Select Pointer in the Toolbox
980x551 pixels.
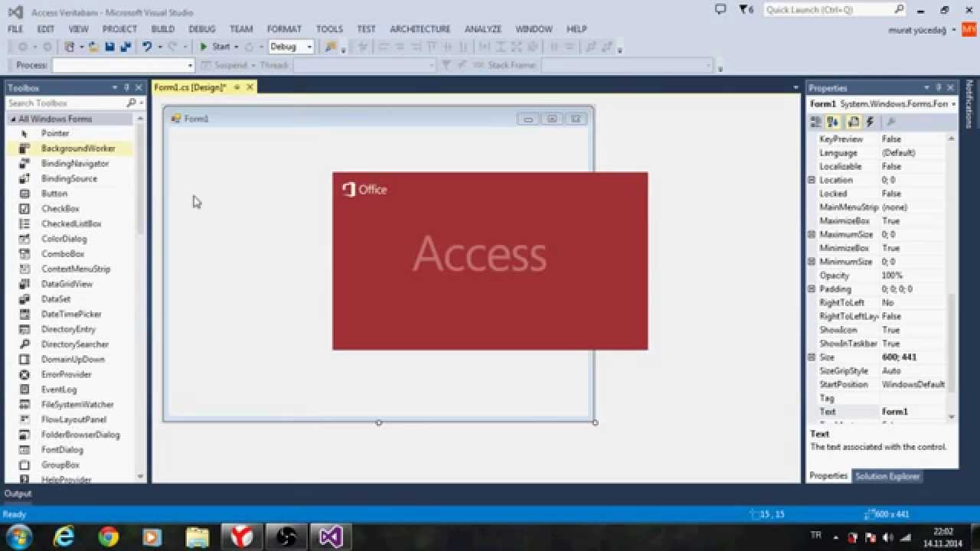(x=55, y=133)
